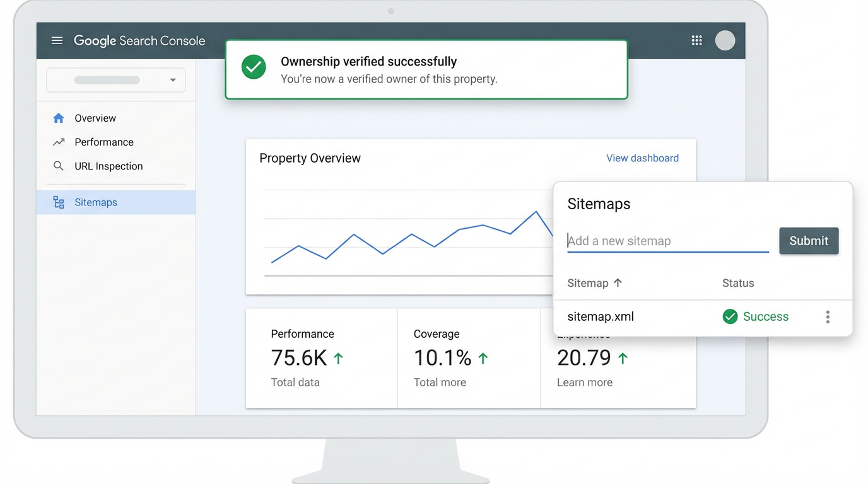Open the View dashboard link
Image resolution: width=868 pixels, height=484 pixels.
pyautogui.click(x=642, y=158)
